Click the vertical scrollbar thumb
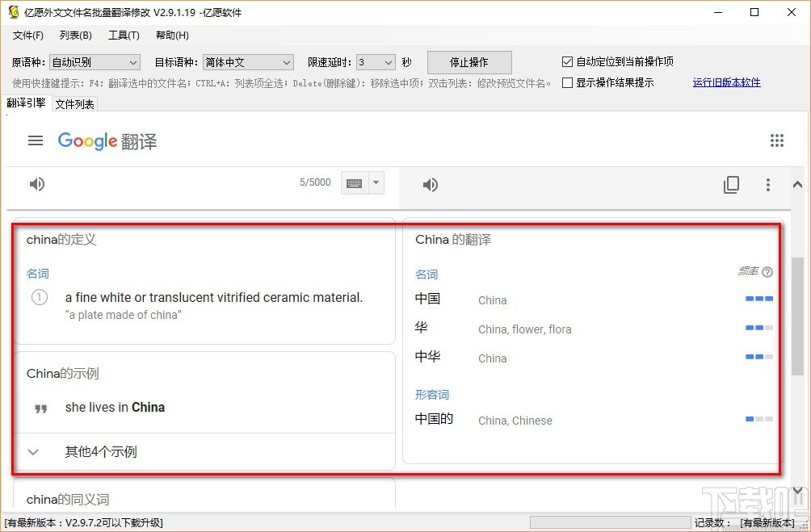 [x=797, y=316]
